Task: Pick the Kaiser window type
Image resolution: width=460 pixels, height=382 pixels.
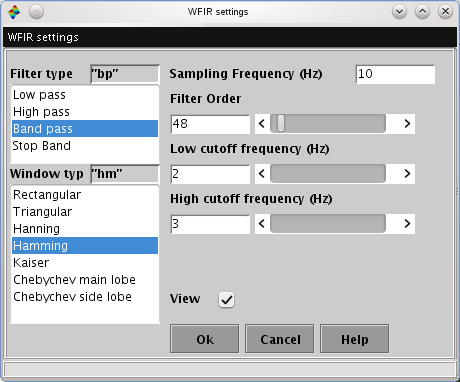Action: point(85,263)
